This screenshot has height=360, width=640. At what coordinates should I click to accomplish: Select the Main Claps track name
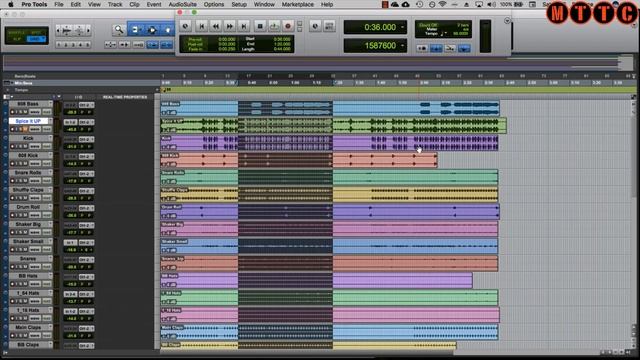(x=28, y=327)
